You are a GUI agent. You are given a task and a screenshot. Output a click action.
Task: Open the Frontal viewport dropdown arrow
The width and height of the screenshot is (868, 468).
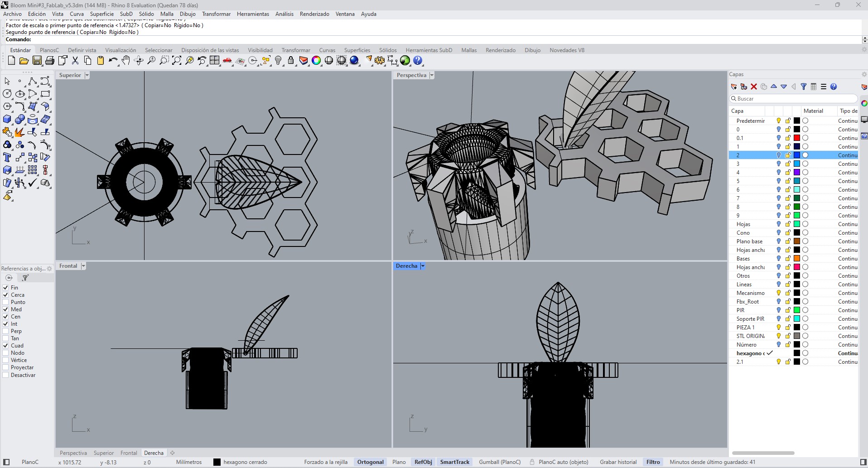click(83, 266)
